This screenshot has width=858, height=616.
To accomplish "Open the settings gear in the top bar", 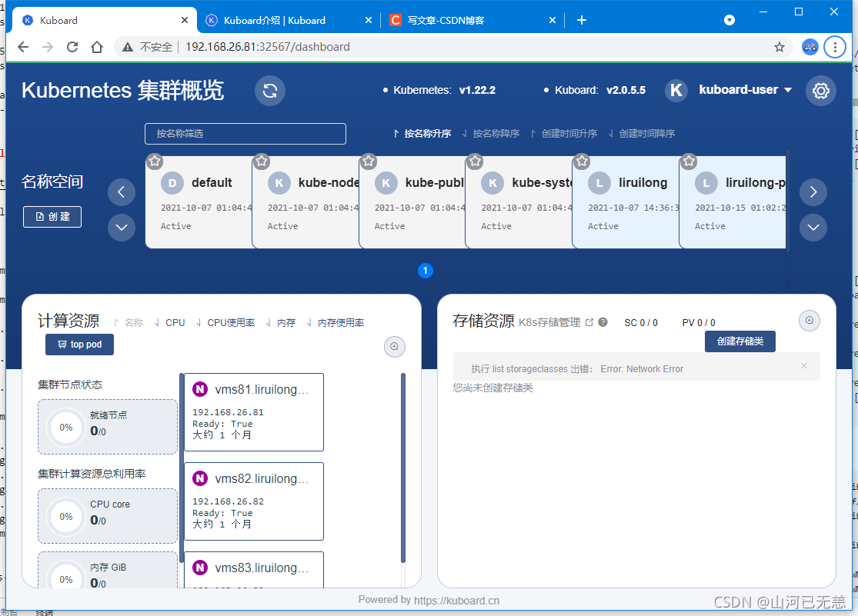I will (820, 90).
